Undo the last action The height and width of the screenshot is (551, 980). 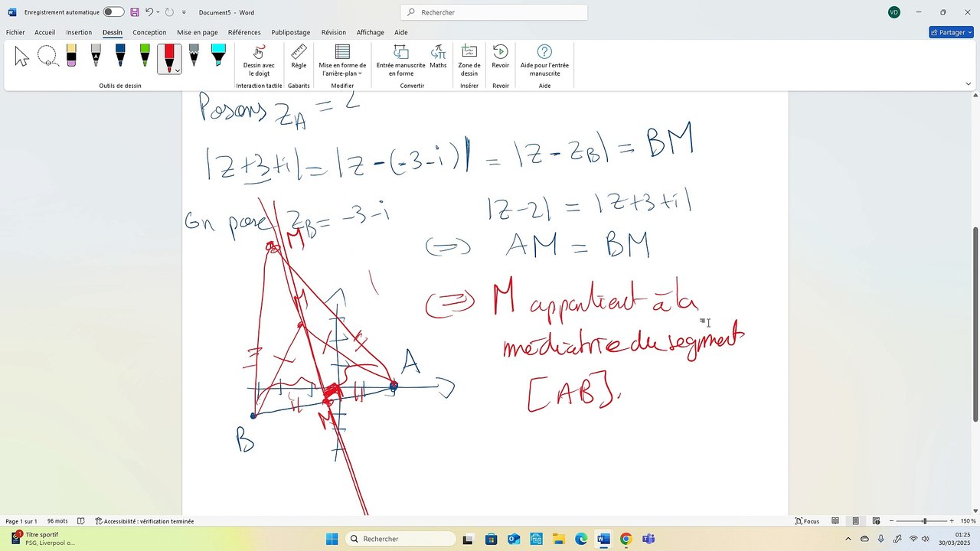150,12
